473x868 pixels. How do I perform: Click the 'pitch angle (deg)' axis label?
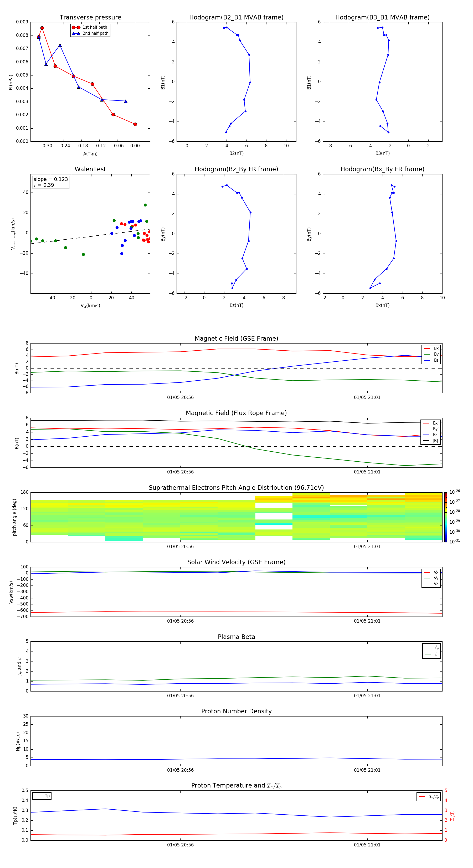[x=14, y=517]
